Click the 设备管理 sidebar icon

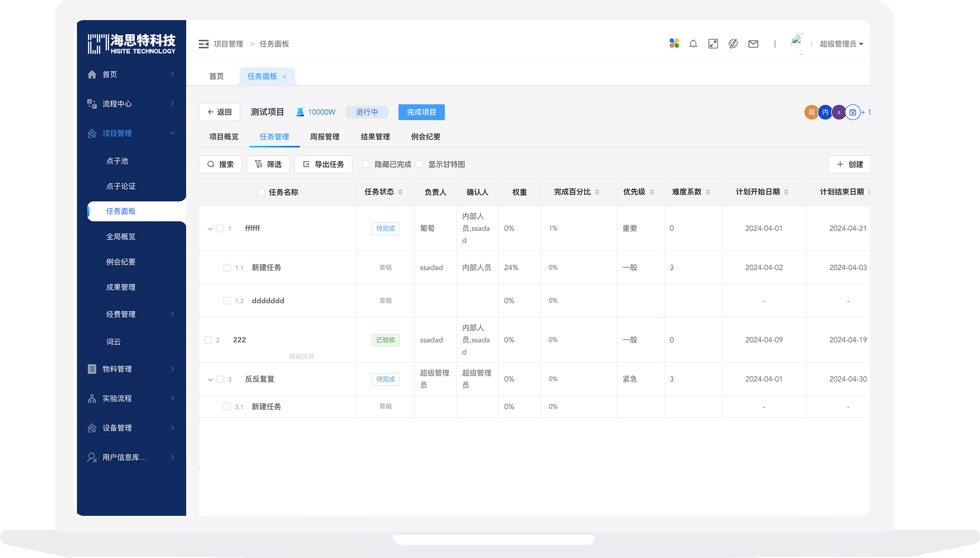click(x=92, y=428)
